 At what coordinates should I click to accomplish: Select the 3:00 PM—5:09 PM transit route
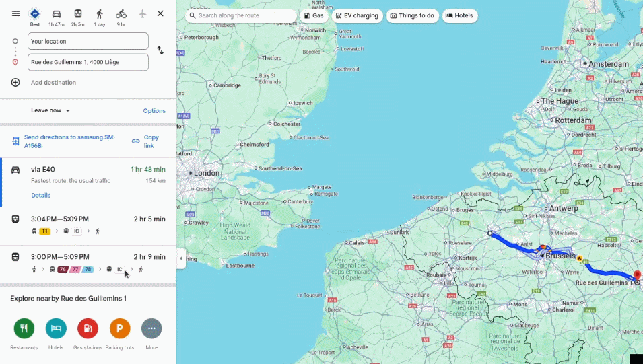point(88,264)
